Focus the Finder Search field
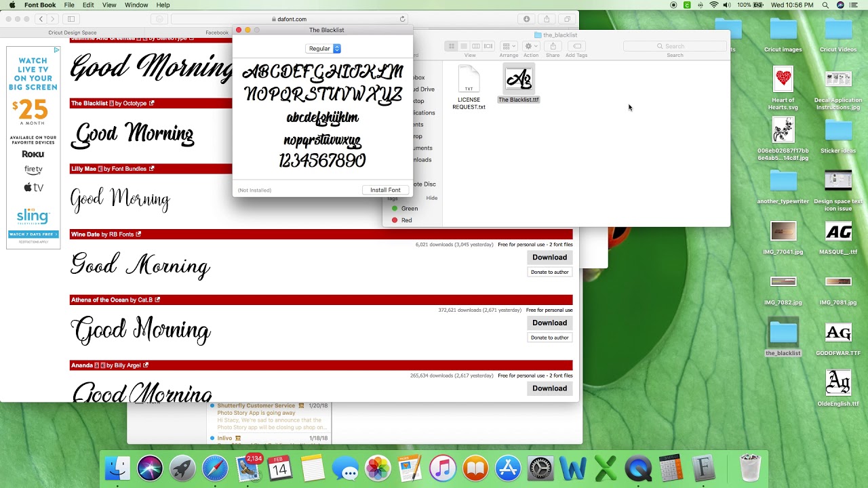This screenshot has width=868, height=488. click(675, 46)
